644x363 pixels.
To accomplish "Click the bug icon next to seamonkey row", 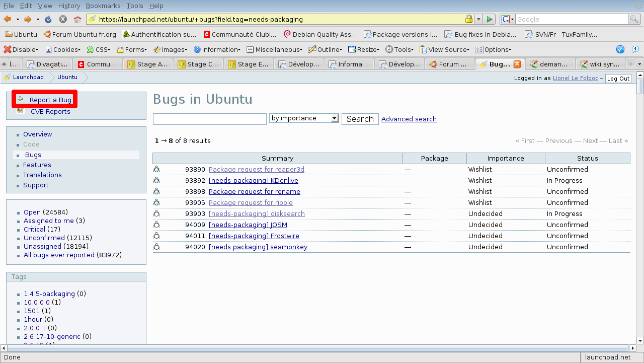I will point(156,247).
